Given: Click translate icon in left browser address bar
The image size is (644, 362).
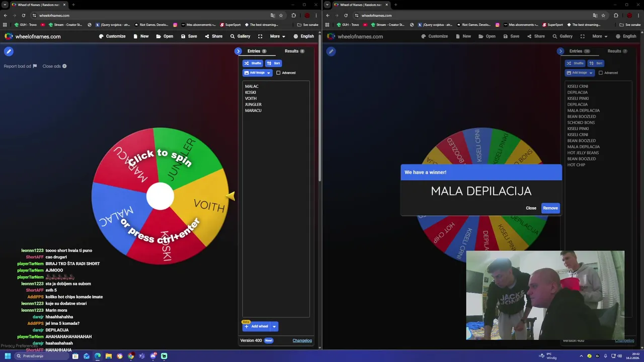Looking at the screenshot, I should [273, 16].
